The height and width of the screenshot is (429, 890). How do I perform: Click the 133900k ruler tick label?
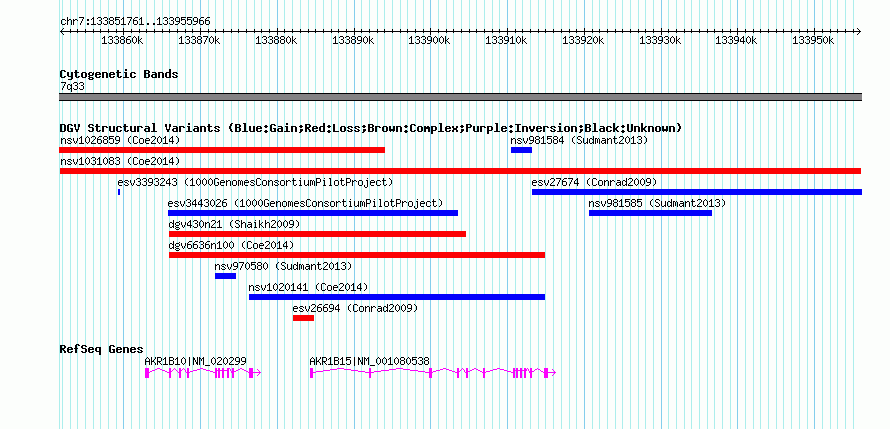(x=430, y=40)
